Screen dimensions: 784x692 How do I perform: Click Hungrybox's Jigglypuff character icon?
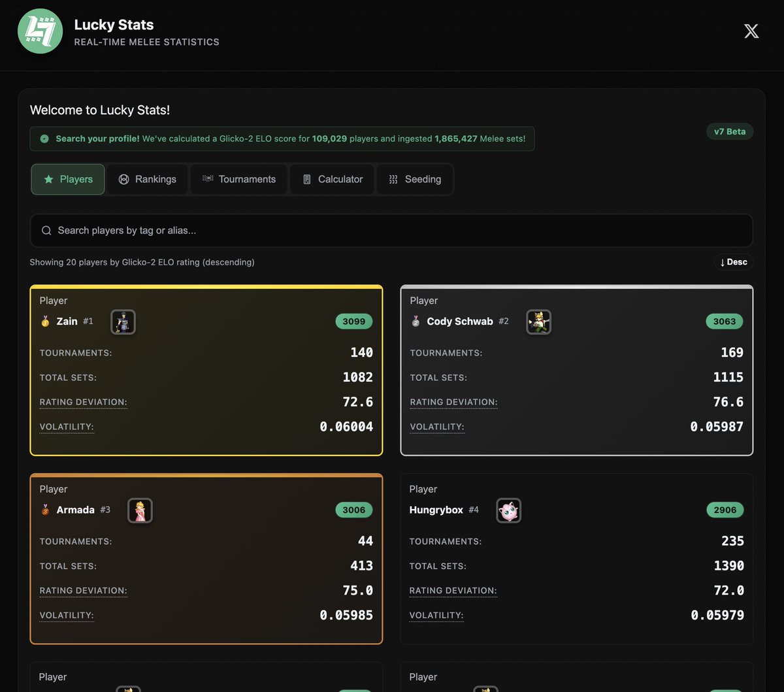(508, 510)
